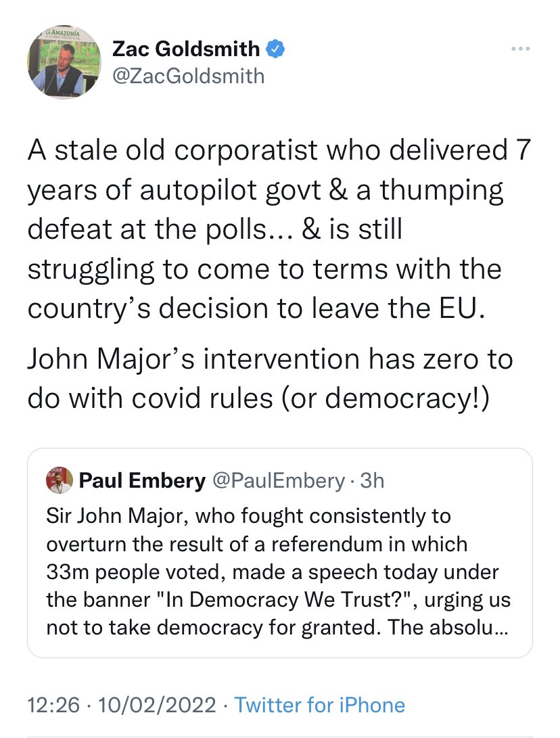Image resolution: width=560 pixels, height=738 pixels.
Task: Open the @ZacGoldsmith handle
Action: 187,75
